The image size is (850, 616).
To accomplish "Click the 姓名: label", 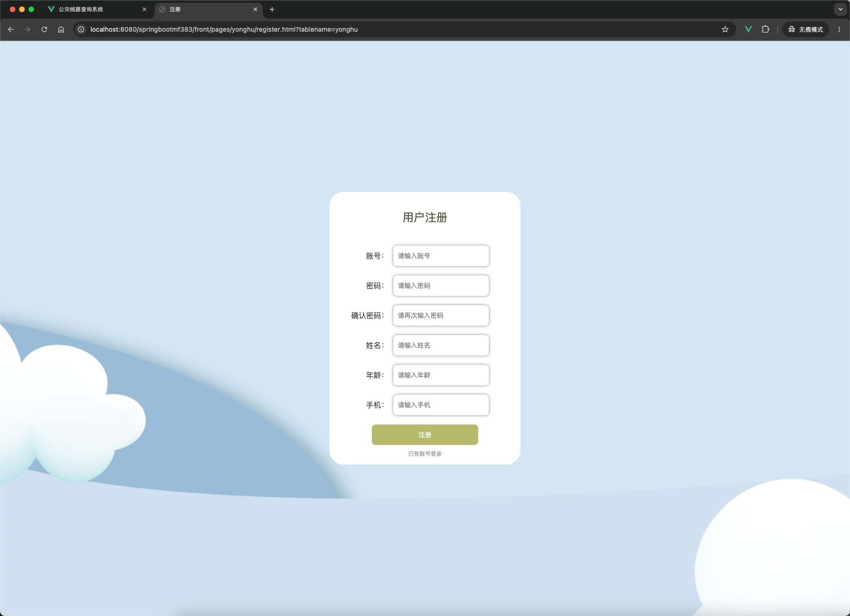I will 375,345.
